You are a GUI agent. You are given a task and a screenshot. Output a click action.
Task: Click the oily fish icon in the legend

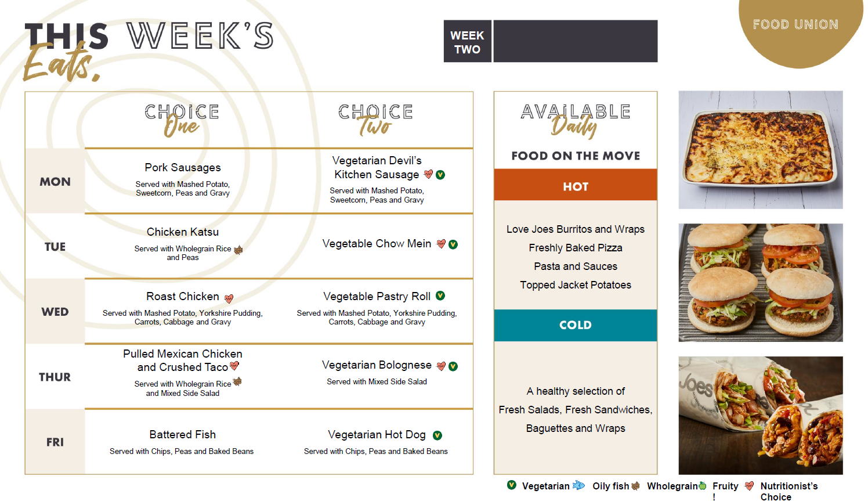pyautogui.click(x=578, y=485)
